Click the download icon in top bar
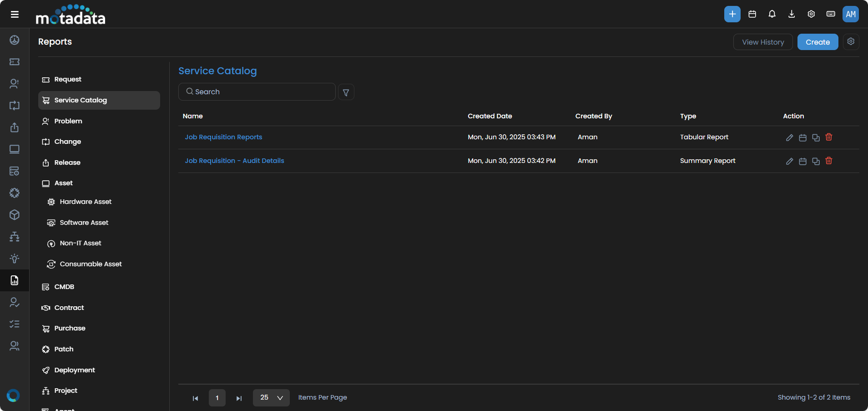Screen dimensions: 868x411 click(x=791, y=14)
